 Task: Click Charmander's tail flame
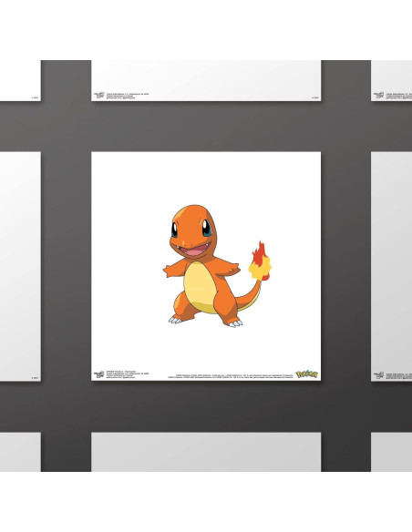[x=260, y=261]
